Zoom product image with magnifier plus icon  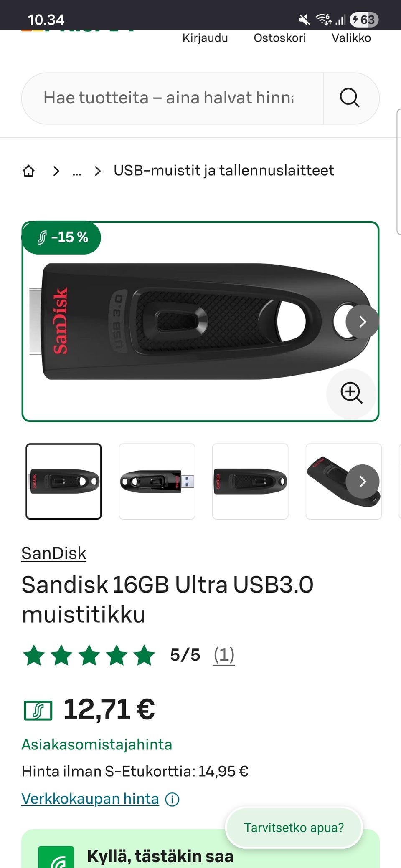[351, 393]
